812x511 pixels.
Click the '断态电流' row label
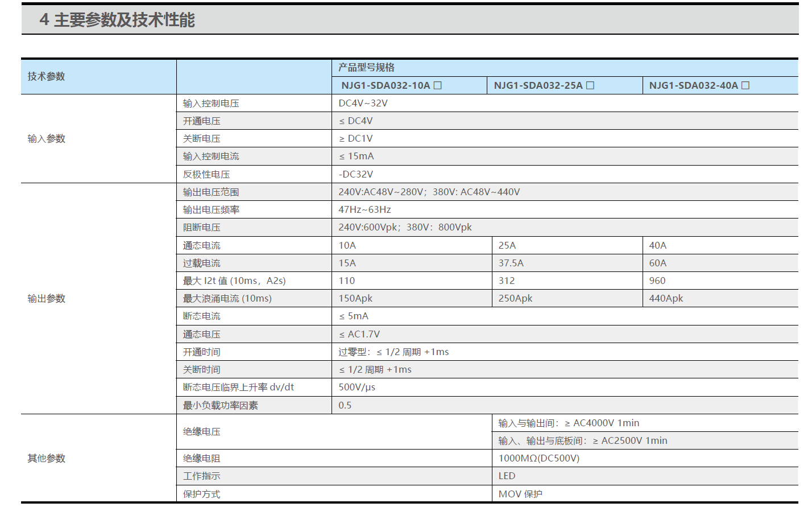pyautogui.click(x=202, y=316)
